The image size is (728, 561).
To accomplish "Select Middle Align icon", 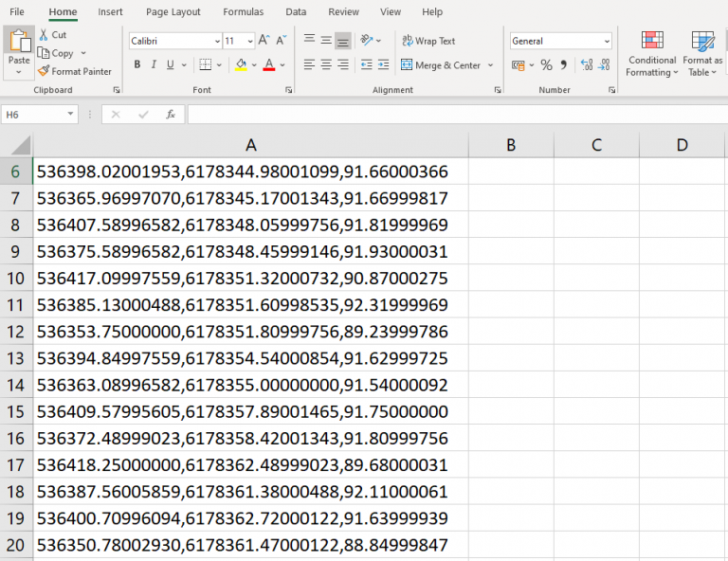I will [326, 40].
